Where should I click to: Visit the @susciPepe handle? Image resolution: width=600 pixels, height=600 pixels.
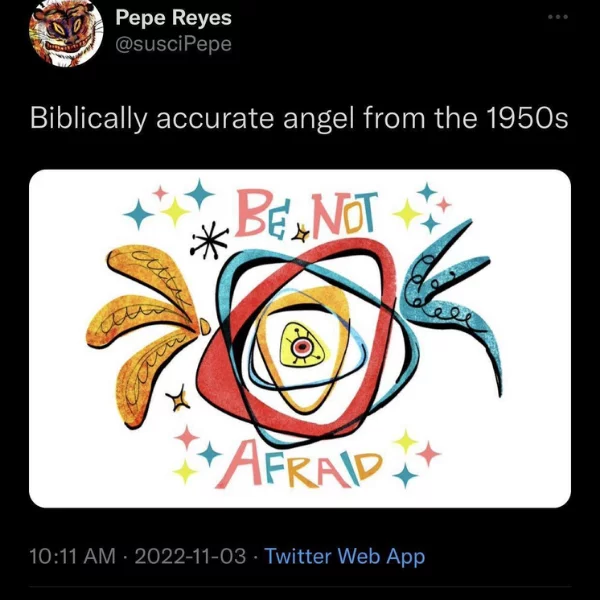coord(173,44)
